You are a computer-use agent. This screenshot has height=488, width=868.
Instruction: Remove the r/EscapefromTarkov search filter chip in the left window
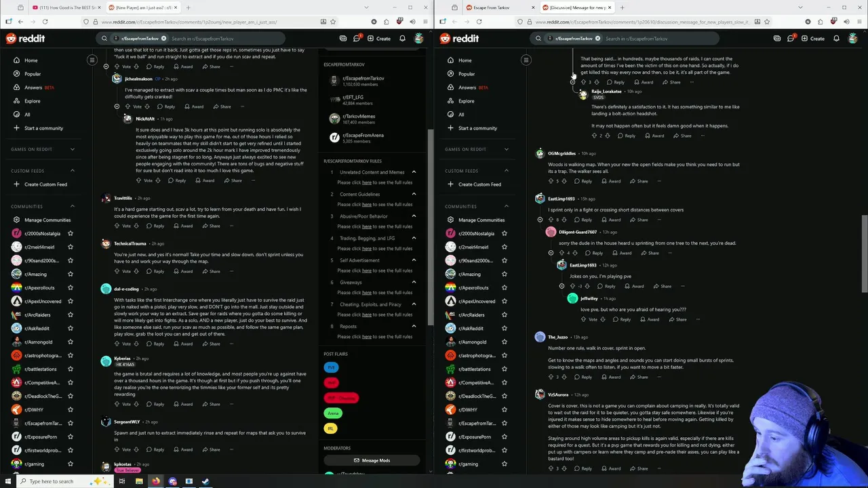pos(163,39)
